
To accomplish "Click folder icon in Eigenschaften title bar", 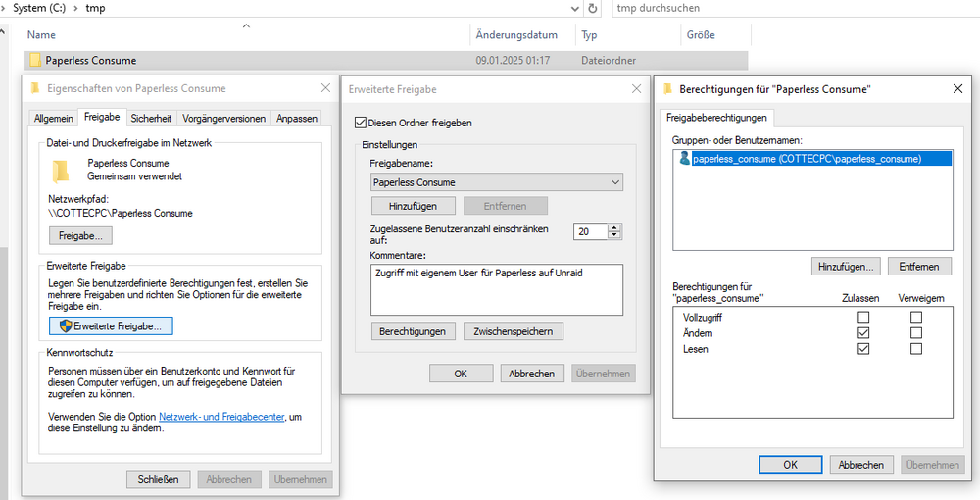I will point(35,88).
